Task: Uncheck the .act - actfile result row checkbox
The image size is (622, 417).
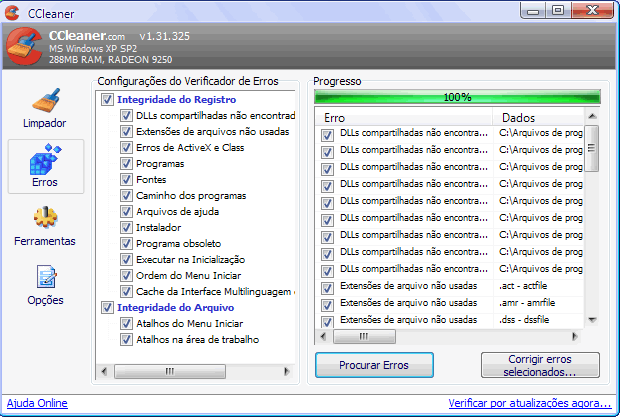Action: (x=327, y=288)
